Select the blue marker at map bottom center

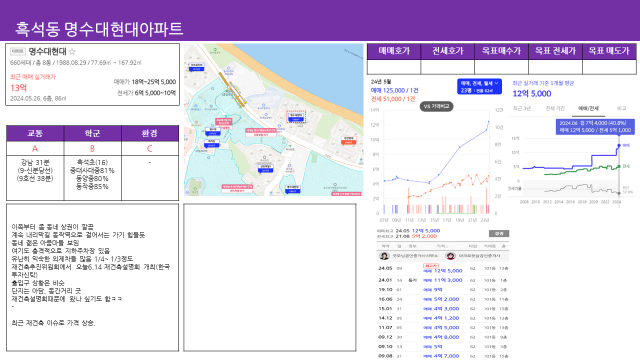[292, 189]
